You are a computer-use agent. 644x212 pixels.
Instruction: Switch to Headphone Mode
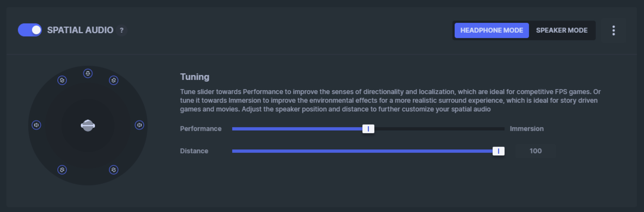point(491,30)
